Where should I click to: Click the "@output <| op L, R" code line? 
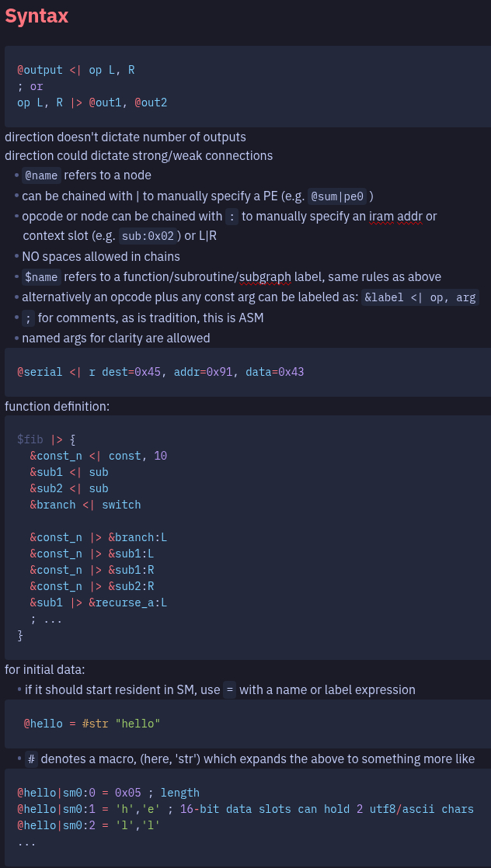[x=76, y=70]
